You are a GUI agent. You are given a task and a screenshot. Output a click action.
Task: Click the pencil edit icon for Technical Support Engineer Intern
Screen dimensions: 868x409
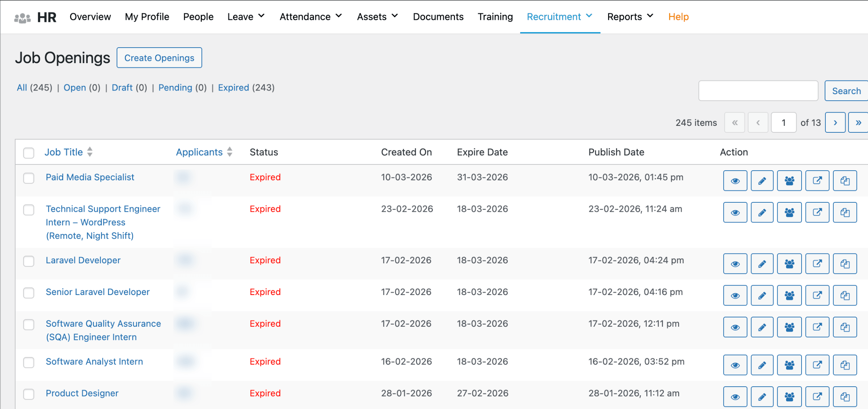[x=762, y=212]
